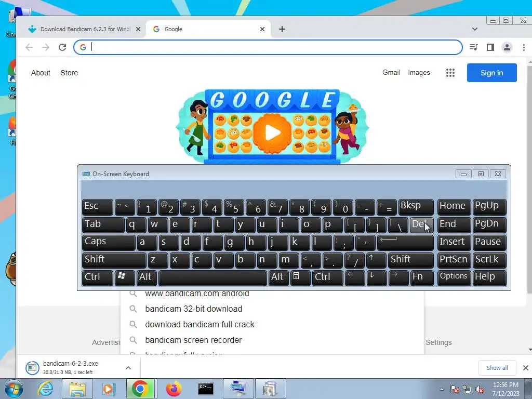Select suggestion bandicam screen recorder
The width and height of the screenshot is (532, 399).
pyautogui.click(x=272, y=340)
